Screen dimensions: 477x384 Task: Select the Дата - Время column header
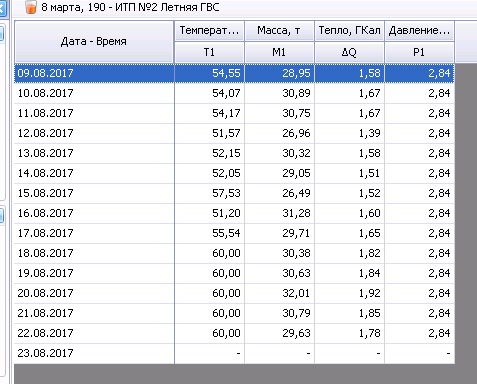tap(94, 42)
